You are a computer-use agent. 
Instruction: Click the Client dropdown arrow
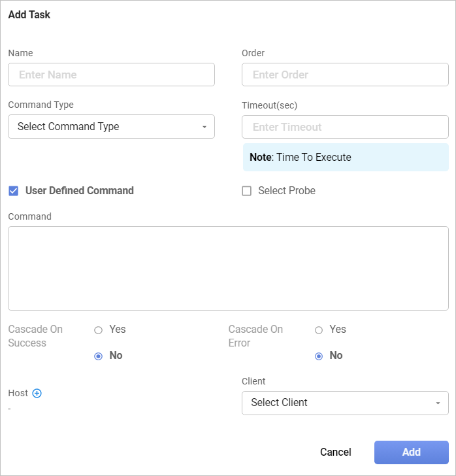tap(438, 403)
